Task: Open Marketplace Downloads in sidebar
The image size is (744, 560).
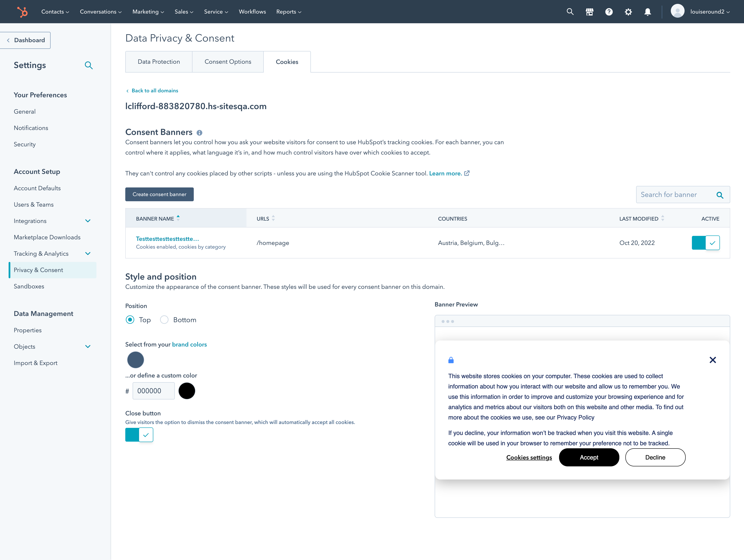Action: tap(47, 237)
